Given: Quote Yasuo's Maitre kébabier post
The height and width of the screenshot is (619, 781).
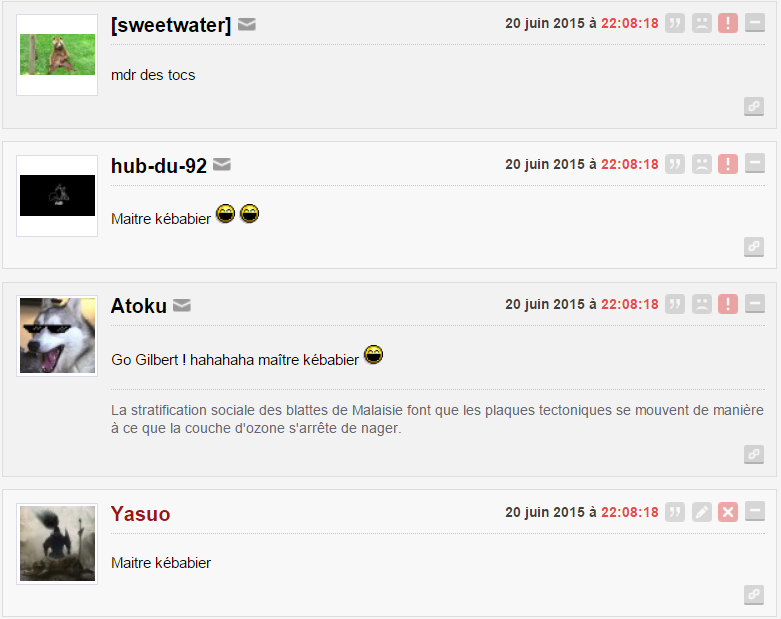Looking at the screenshot, I should pyautogui.click(x=675, y=512).
